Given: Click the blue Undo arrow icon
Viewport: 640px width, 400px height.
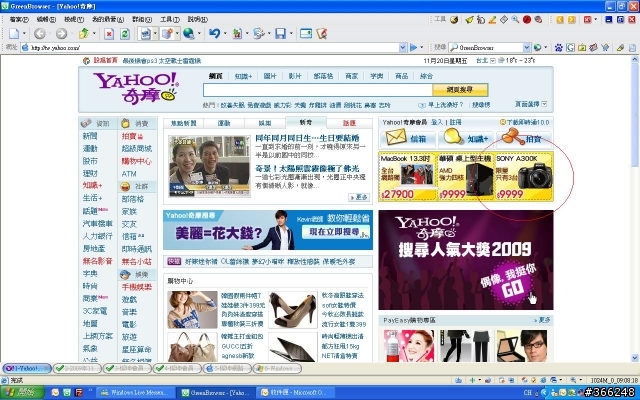Looking at the screenshot, I should click(214, 33).
